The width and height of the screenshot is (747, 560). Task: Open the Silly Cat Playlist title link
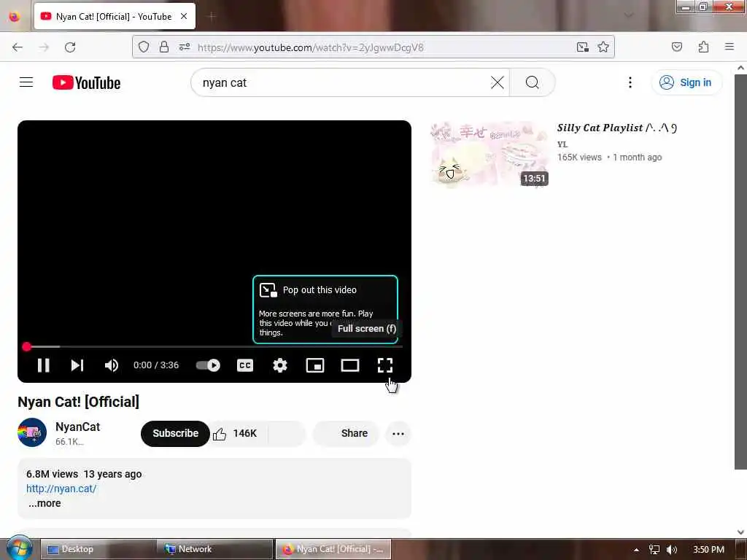coord(617,128)
